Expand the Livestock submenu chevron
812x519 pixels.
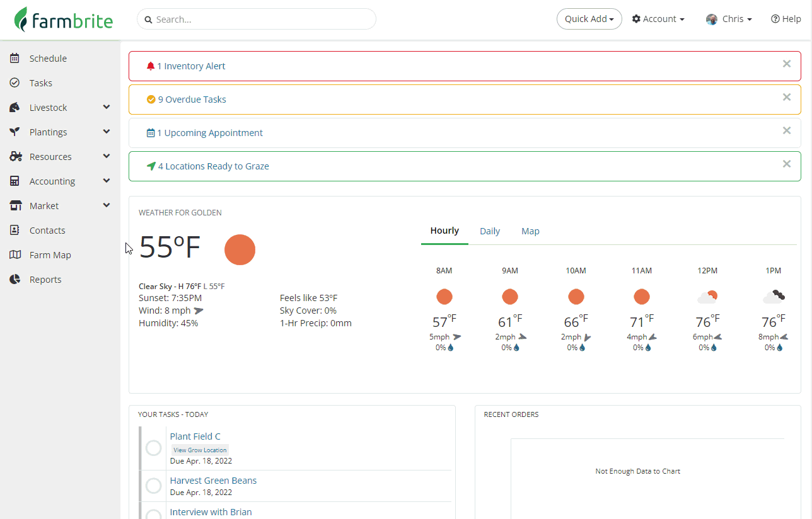(x=107, y=108)
